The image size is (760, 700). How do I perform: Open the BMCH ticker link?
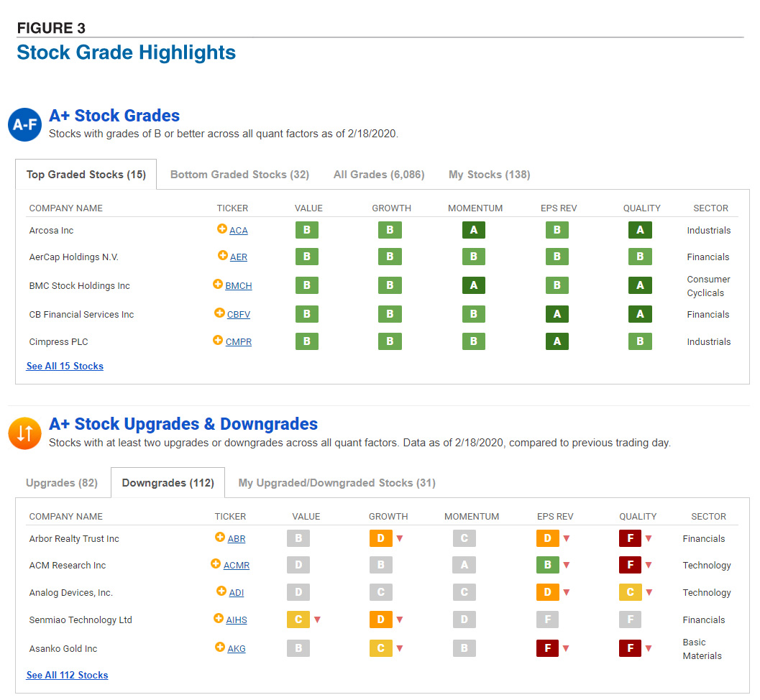(239, 286)
